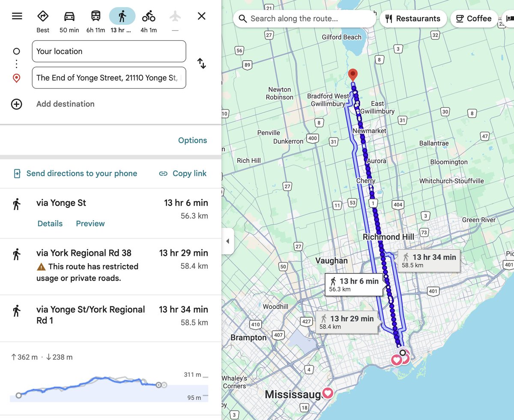Select via Yonge St/York Regional Rd 1 route
Screen dimensions: 514x420
tap(111, 318)
